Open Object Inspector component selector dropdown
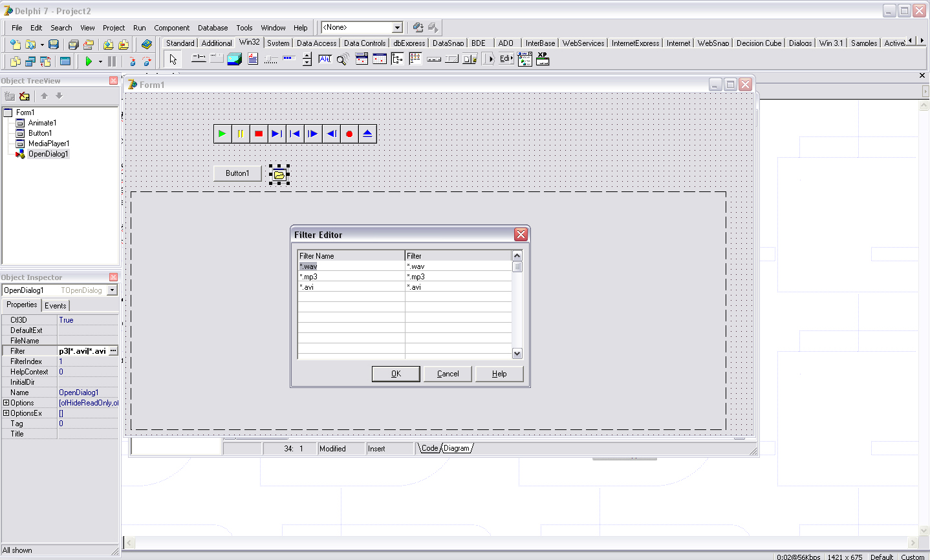 point(112,290)
